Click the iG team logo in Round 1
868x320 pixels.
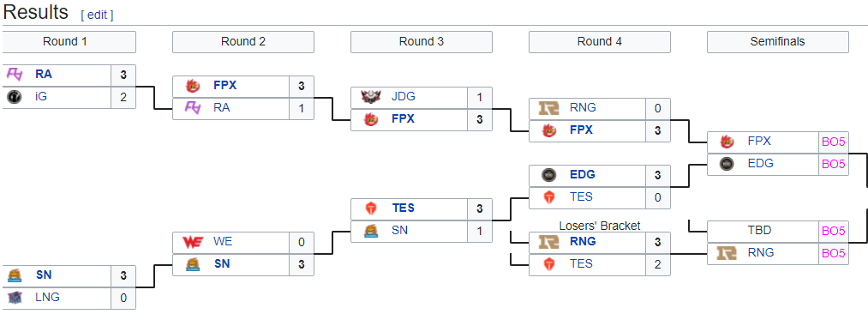(15, 97)
